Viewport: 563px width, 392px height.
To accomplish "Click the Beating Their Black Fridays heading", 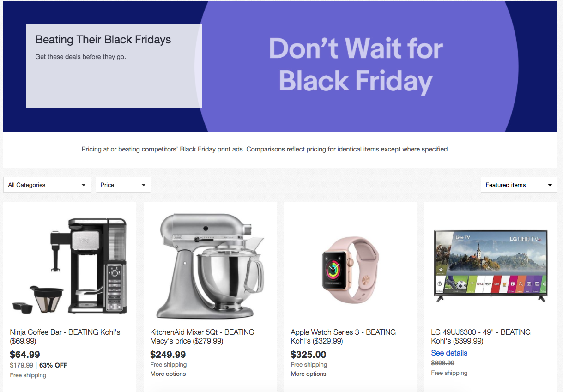I will (x=103, y=40).
